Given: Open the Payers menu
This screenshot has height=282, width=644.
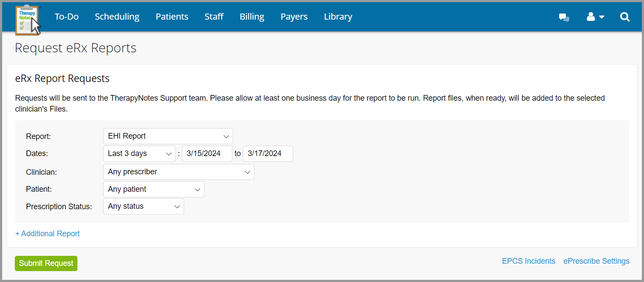Looking at the screenshot, I should [x=294, y=17].
